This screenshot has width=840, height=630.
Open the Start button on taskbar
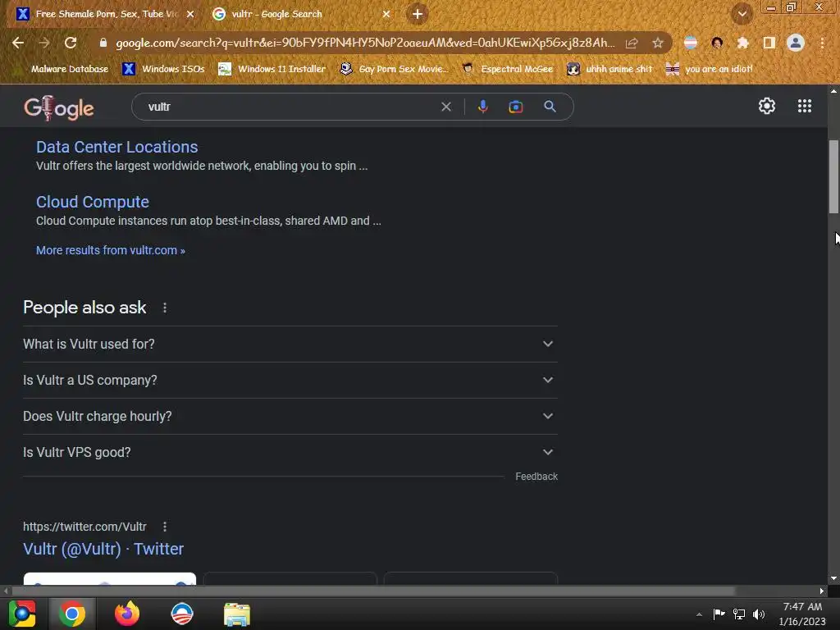click(x=21, y=614)
